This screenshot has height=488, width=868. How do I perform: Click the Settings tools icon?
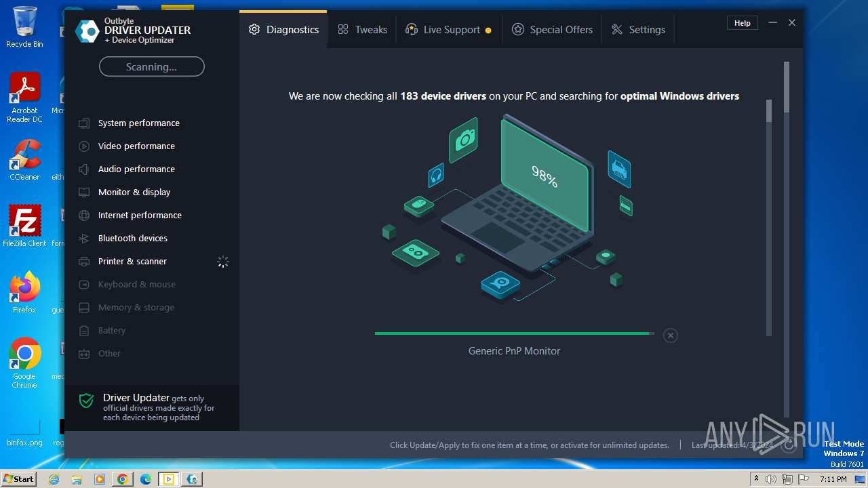coord(617,30)
